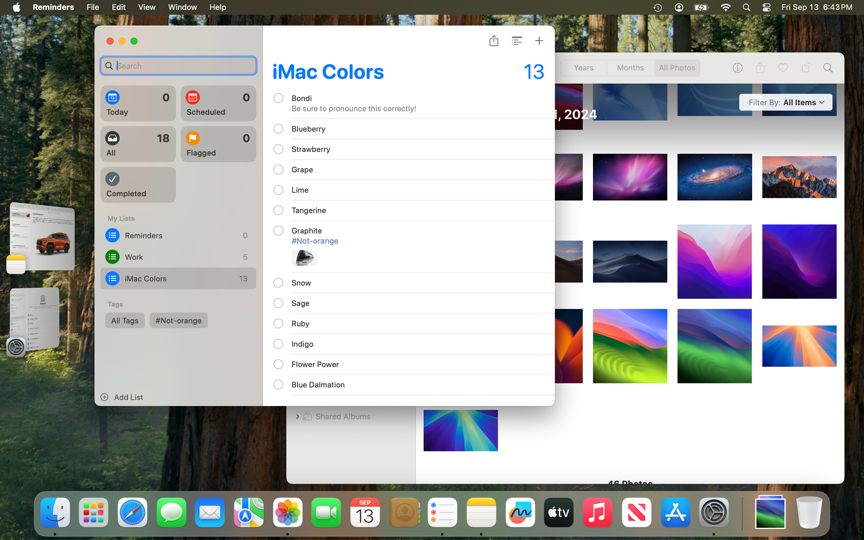Select the Andromeda galaxy photo in Photos
The height and width of the screenshot is (540, 864).
pos(714,177)
